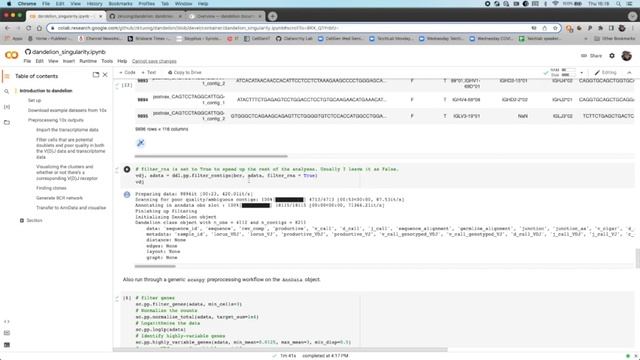Open the Google account avatar

coord(627,56)
